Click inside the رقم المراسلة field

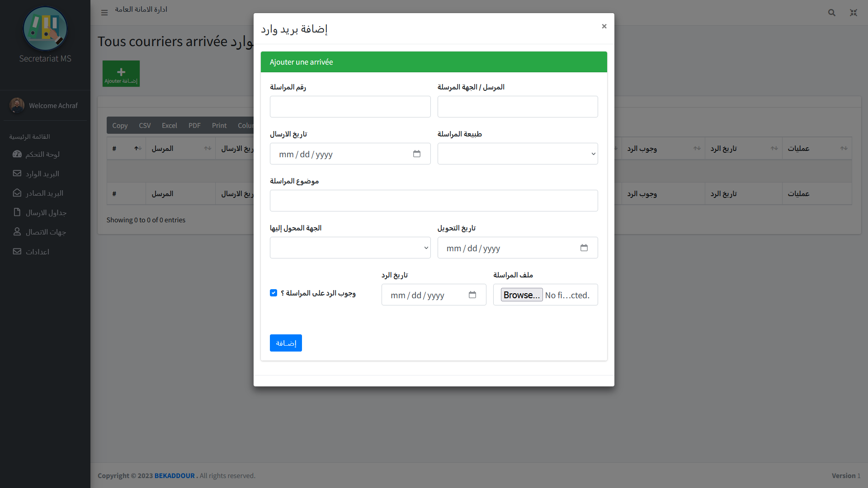(x=350, y=107)
